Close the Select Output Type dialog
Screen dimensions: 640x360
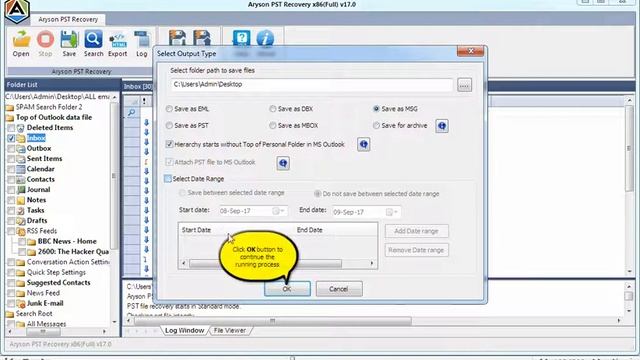coord(471,51)
